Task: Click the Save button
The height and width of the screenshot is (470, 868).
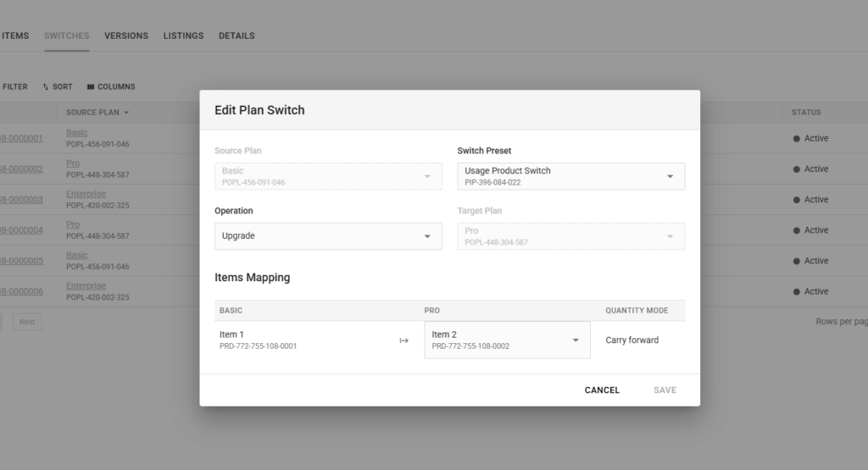Action: click(665, 390)
